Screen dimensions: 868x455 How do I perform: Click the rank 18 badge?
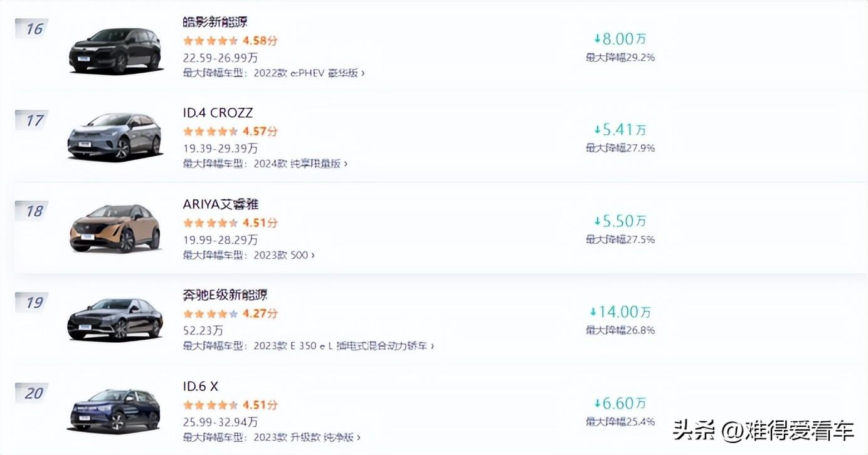pos(33,211)
